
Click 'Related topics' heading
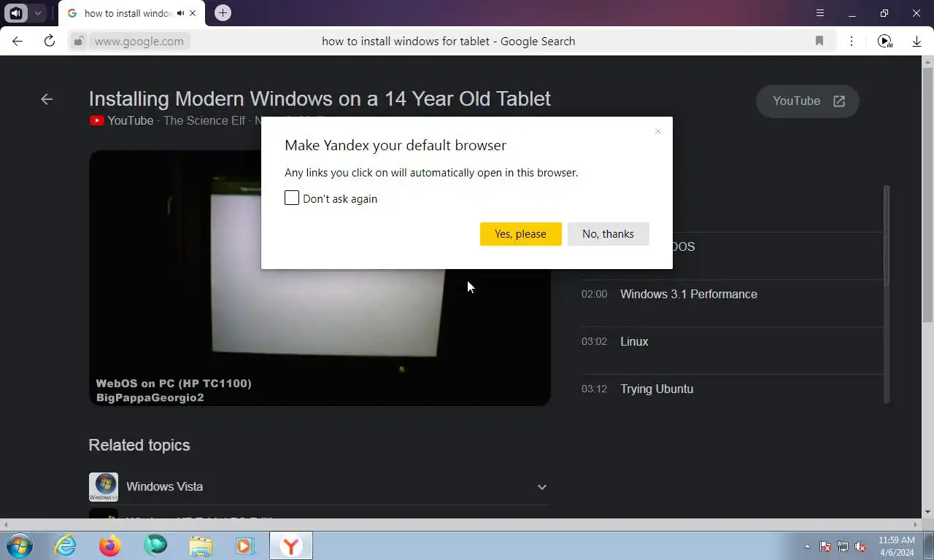point(139,446)
